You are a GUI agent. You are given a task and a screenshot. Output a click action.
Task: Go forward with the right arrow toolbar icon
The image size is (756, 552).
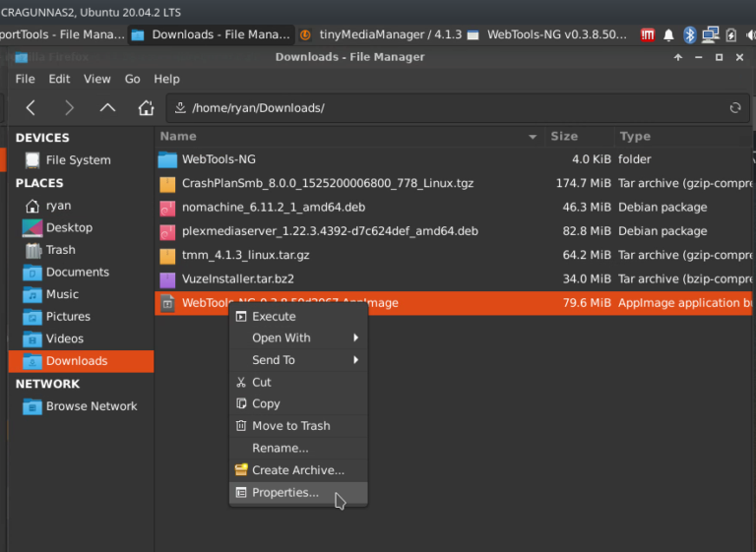coord(69,108)
